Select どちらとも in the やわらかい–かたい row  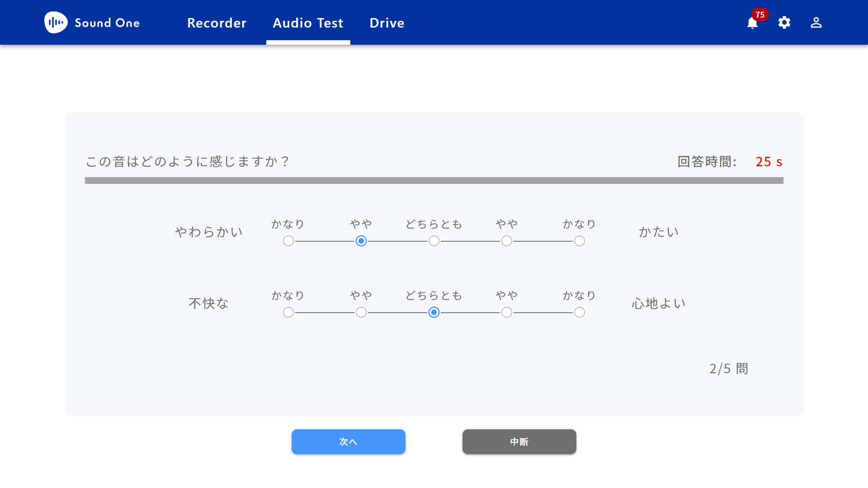(434, 241)
